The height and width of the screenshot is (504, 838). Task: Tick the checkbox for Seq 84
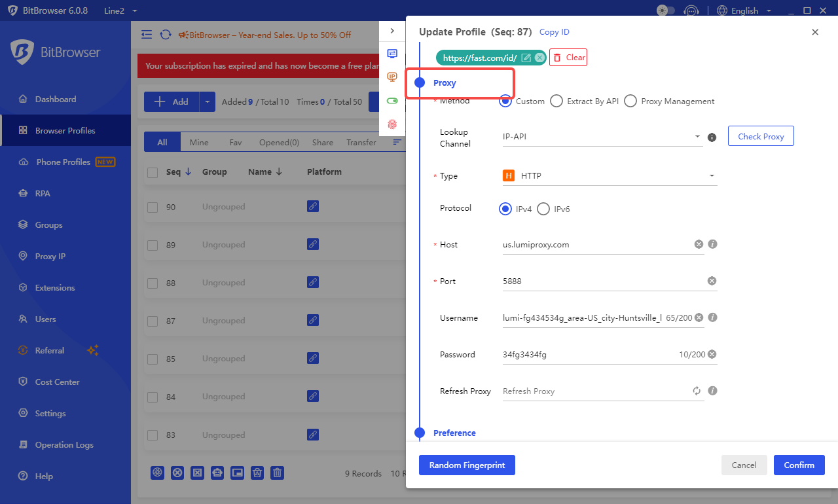153,397
